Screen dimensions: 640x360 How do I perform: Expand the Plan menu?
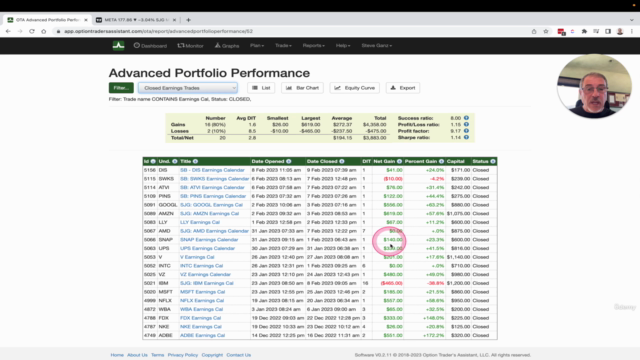coord(257,46)
